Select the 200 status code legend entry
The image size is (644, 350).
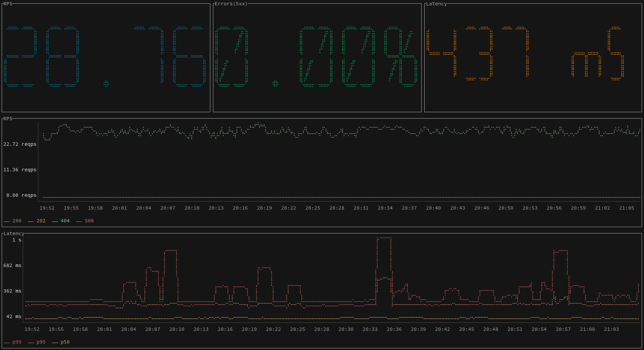pos(13,221)
